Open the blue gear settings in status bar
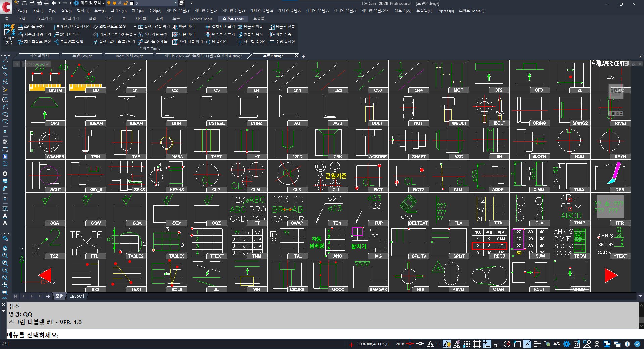The image size is (644, 349). point(567,344)
